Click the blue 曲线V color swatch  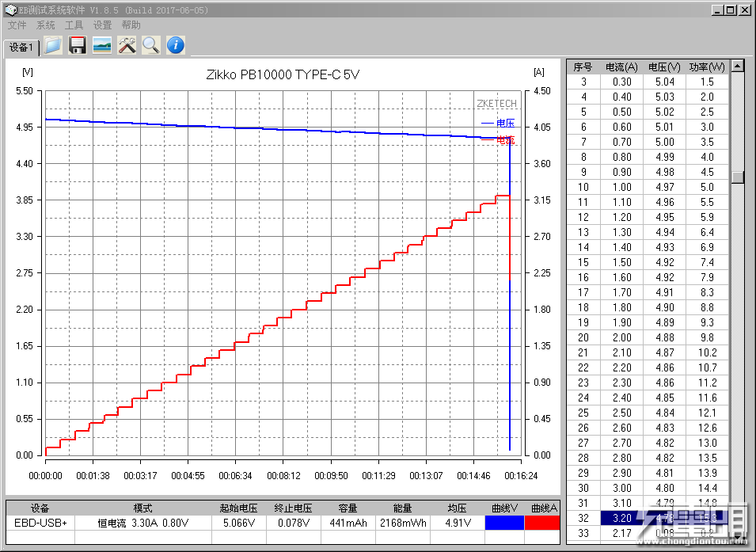503,523
